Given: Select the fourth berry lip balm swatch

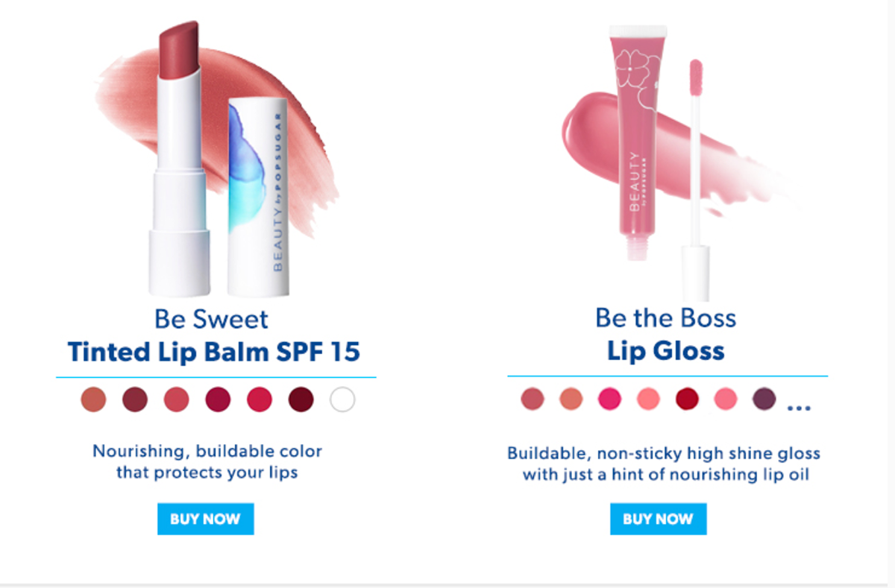Looking at the screenshot, I should coord(219,400).
